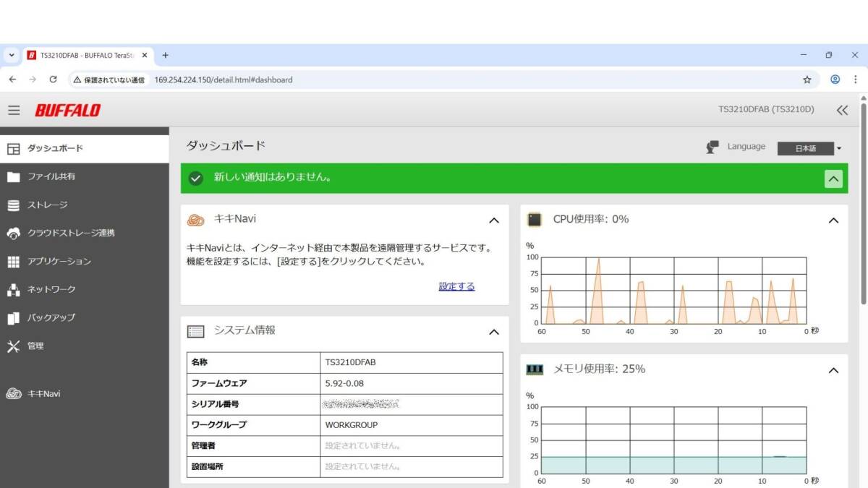Open クラウドストレージ連携 menu item

[x=85, y=233]
